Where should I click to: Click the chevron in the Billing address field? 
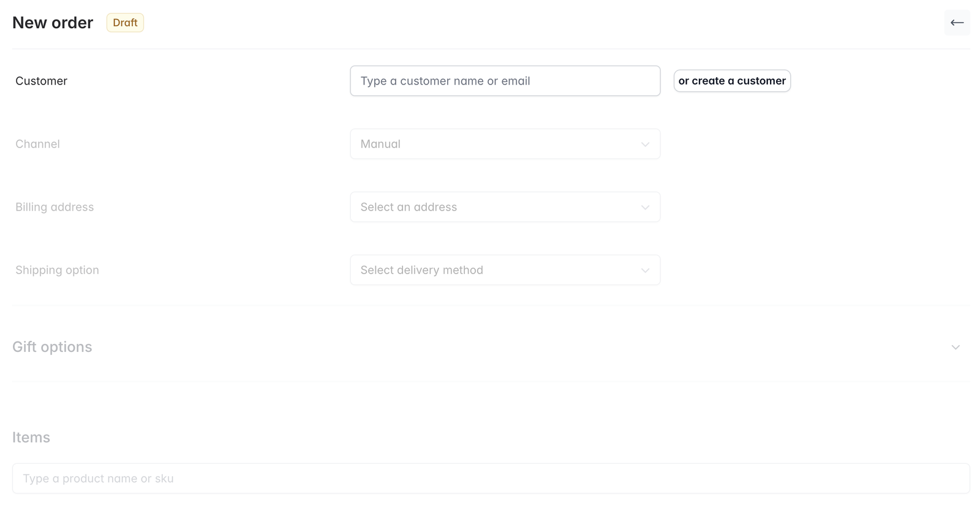coord(645,207)
